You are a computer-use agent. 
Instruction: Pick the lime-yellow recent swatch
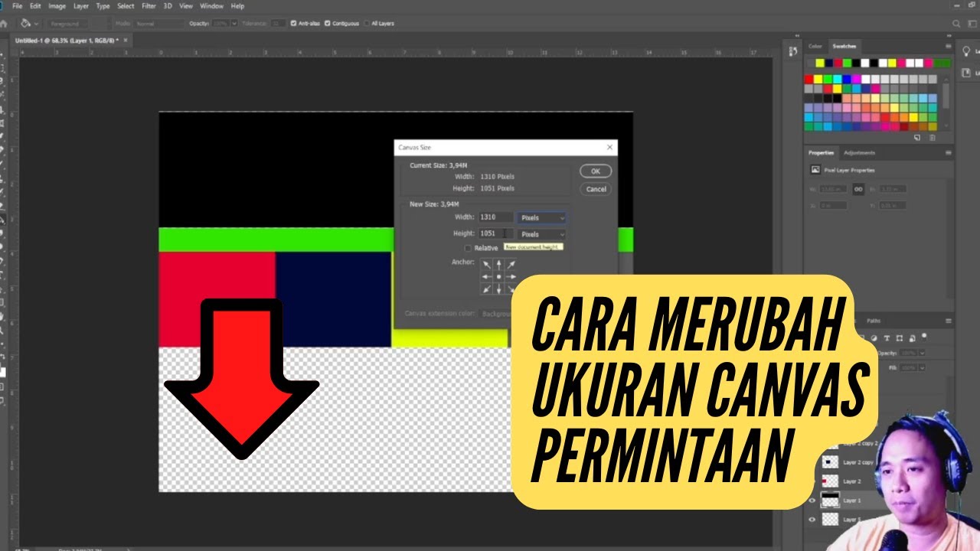pos(818,63)
